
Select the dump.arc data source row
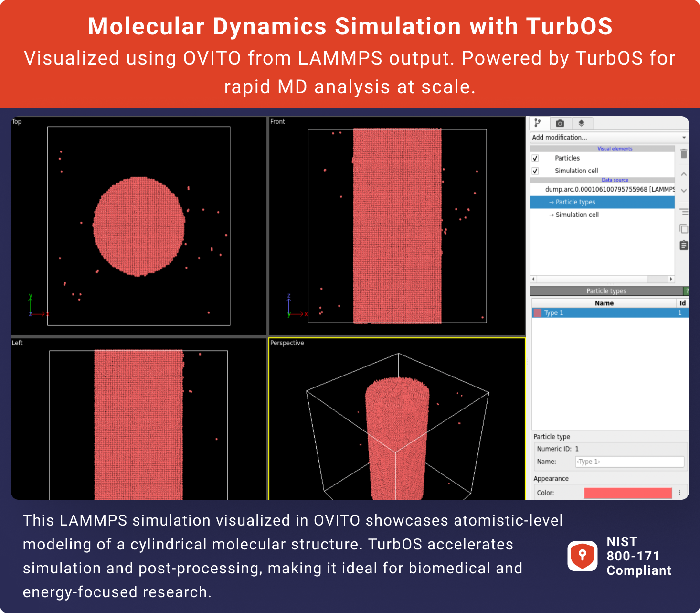click(603, 189)
